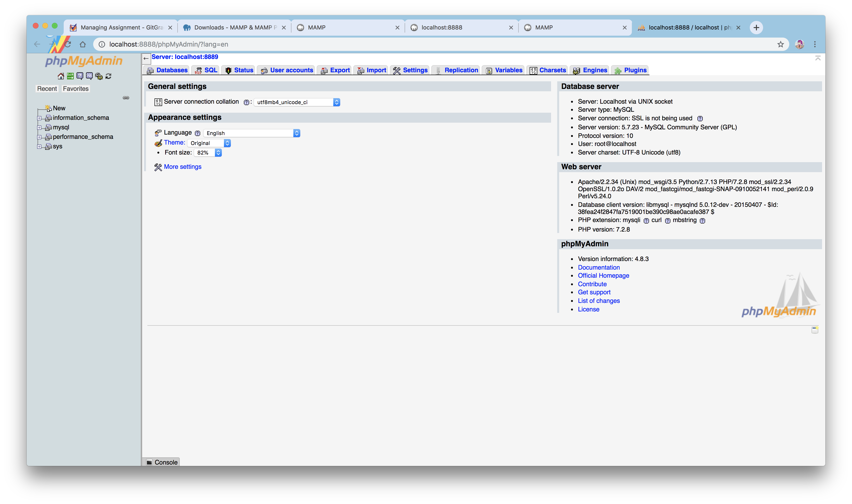Screen dimensions: 852x504
Task: Click the chain link icon in the sidebar
Action: pos(126,98)
